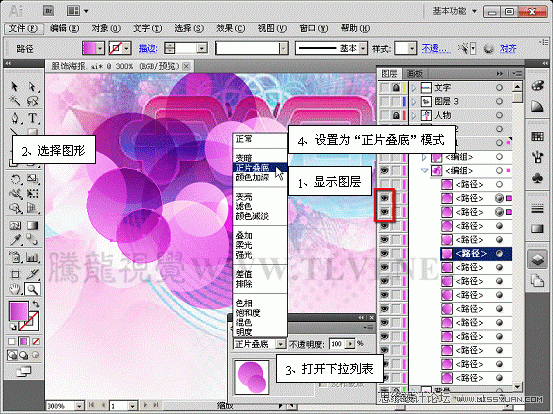Click the Layers panel icon in dock
This screenshot has width=553, height=414.
pos(537,260)
